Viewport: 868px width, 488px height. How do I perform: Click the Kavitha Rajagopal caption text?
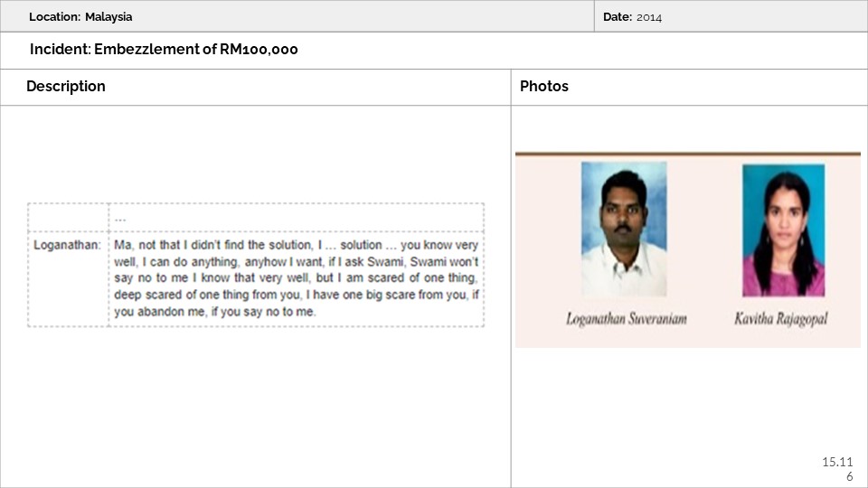click(782, 319)
